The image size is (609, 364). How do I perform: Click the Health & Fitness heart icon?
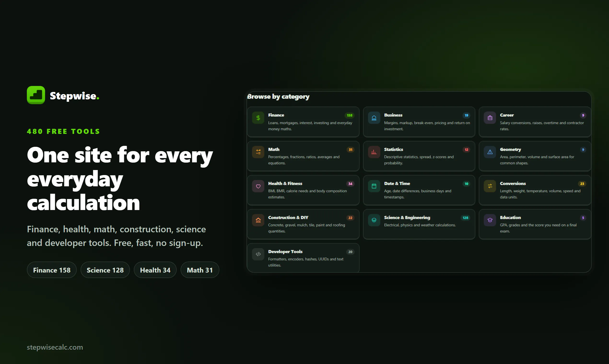coord(258,186)
